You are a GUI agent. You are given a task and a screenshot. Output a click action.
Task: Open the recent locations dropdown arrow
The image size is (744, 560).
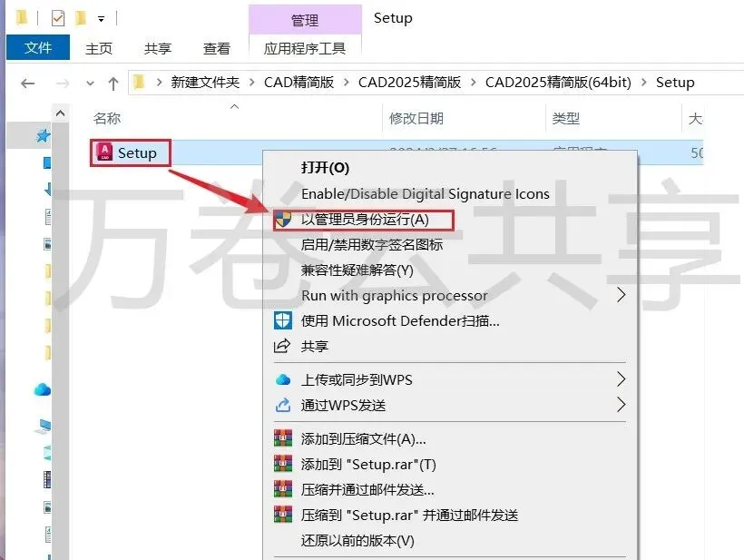pyautogui.click(x=90, y=84)
